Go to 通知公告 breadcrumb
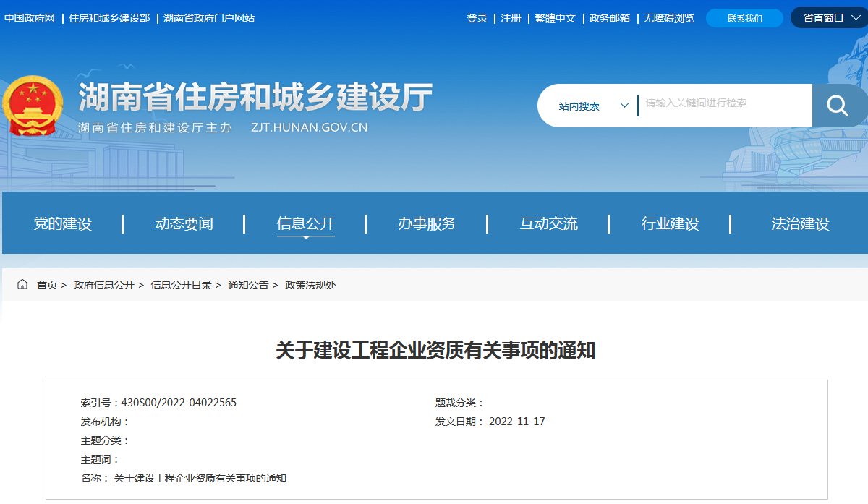 [x=248, y=285]
